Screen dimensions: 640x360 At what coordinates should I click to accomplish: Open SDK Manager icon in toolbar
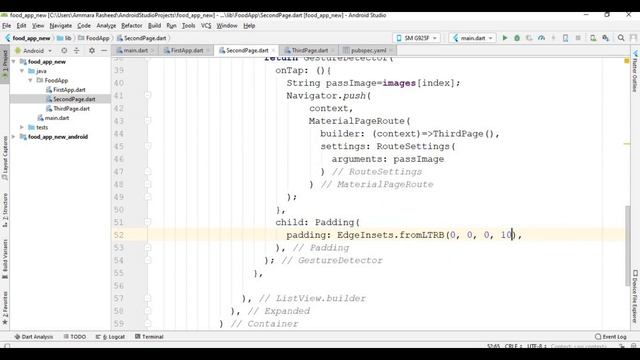coord(593,38)
